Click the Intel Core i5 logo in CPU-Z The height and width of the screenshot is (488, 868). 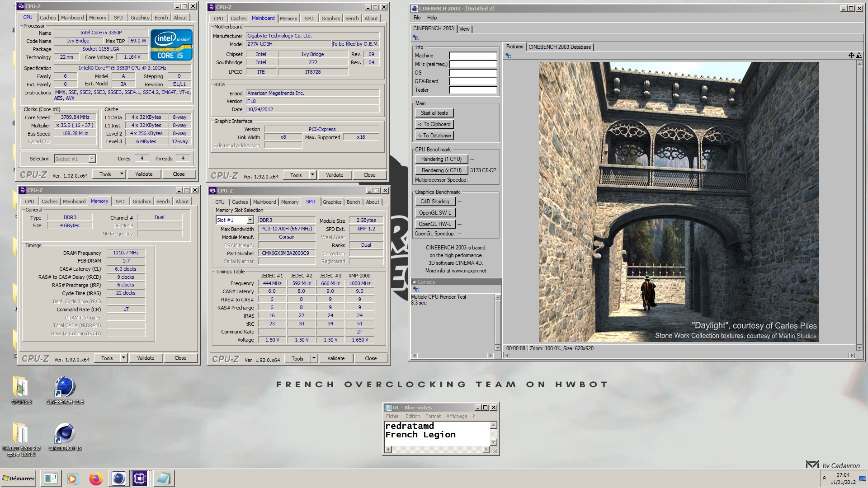pos(171,44)
